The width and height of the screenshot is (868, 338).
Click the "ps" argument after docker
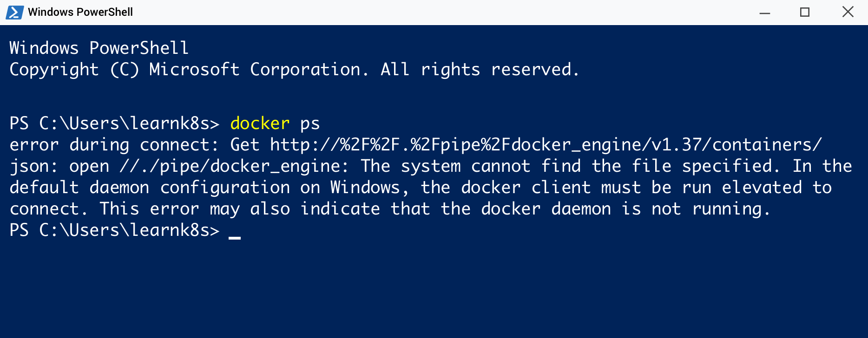click(x=310, y=123)
